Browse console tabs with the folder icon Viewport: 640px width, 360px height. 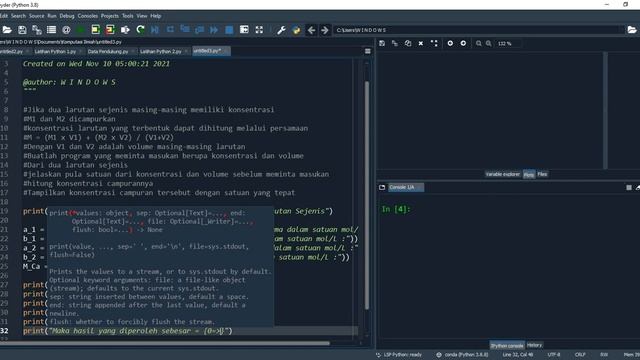[382, 187]
